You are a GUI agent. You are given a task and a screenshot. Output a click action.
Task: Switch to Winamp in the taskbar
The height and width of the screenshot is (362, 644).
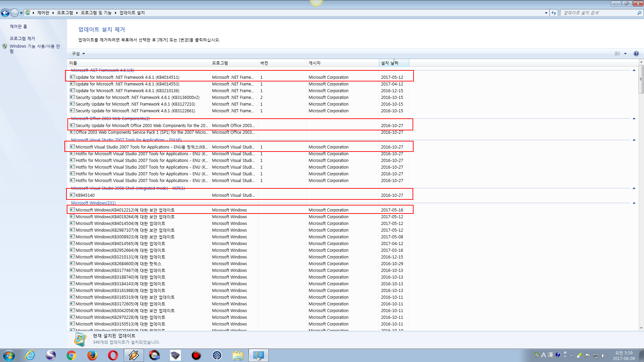134,355
